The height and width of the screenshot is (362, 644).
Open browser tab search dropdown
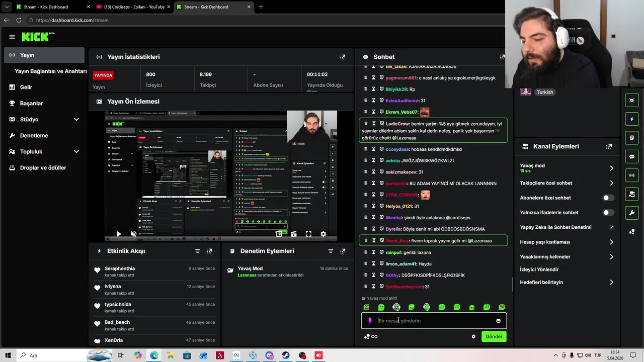click(6, 7)
